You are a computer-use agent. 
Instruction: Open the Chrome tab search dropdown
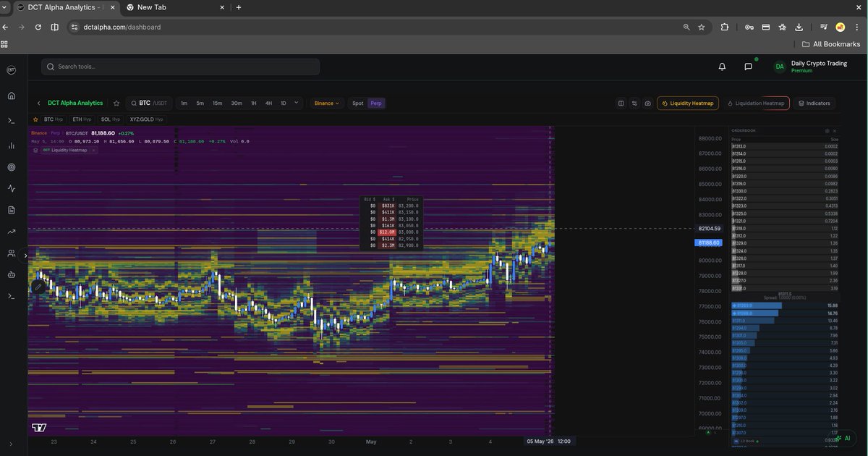(5, 7)
